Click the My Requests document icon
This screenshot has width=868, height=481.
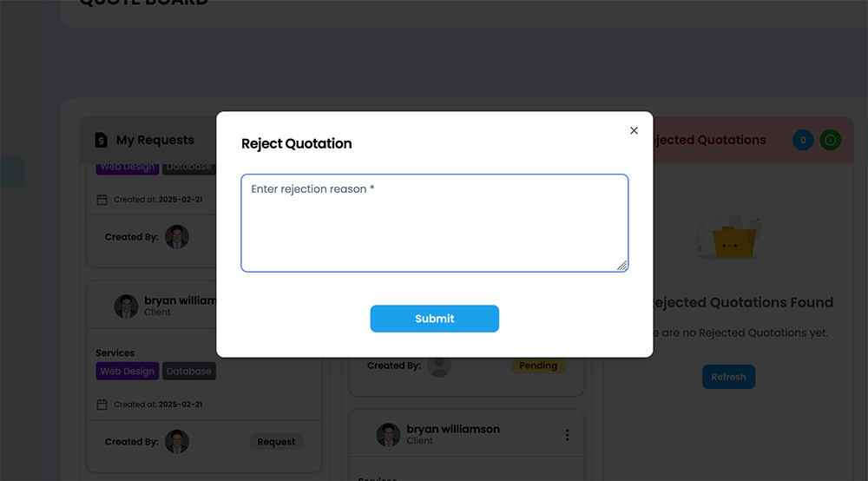(x=101, y=140)
